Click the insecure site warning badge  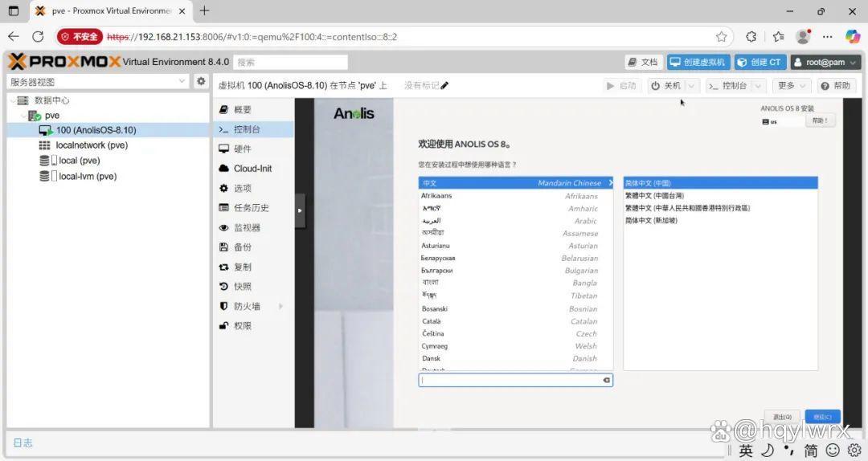(x=80, y=36)
